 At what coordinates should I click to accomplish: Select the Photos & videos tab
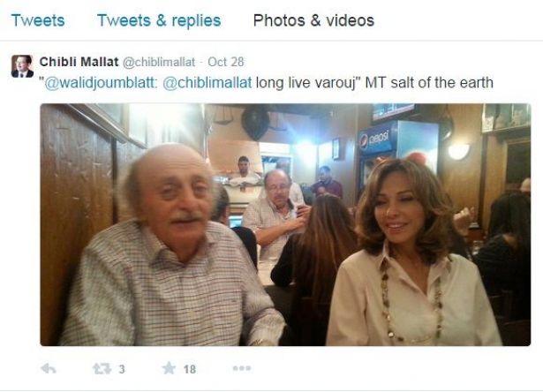(313, 20)
